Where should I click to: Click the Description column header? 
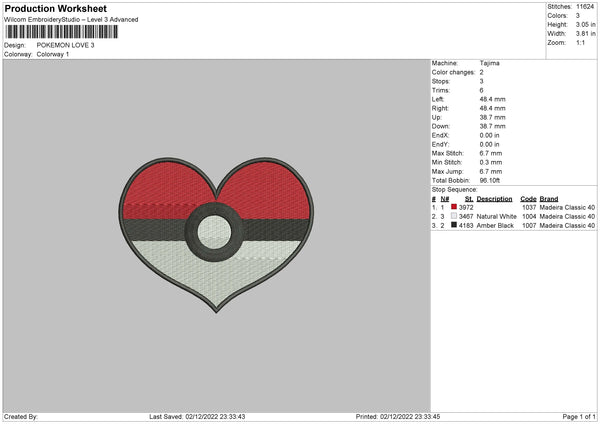[x=494, y=199]
